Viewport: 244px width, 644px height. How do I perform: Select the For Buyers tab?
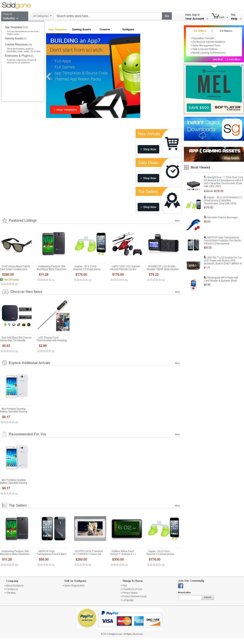226,31
